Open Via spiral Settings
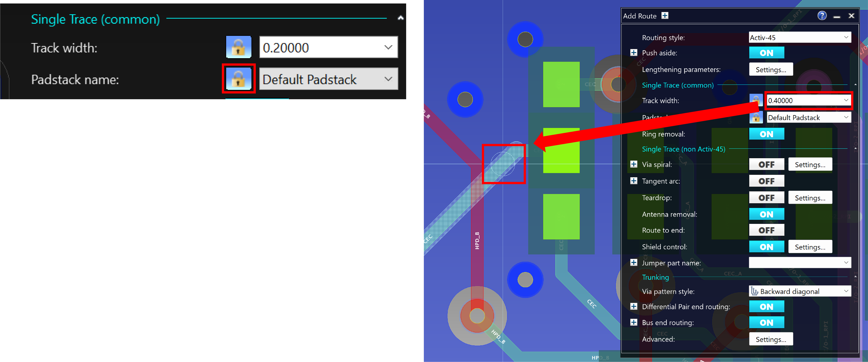The image size is (868, 362). (810, 164)
